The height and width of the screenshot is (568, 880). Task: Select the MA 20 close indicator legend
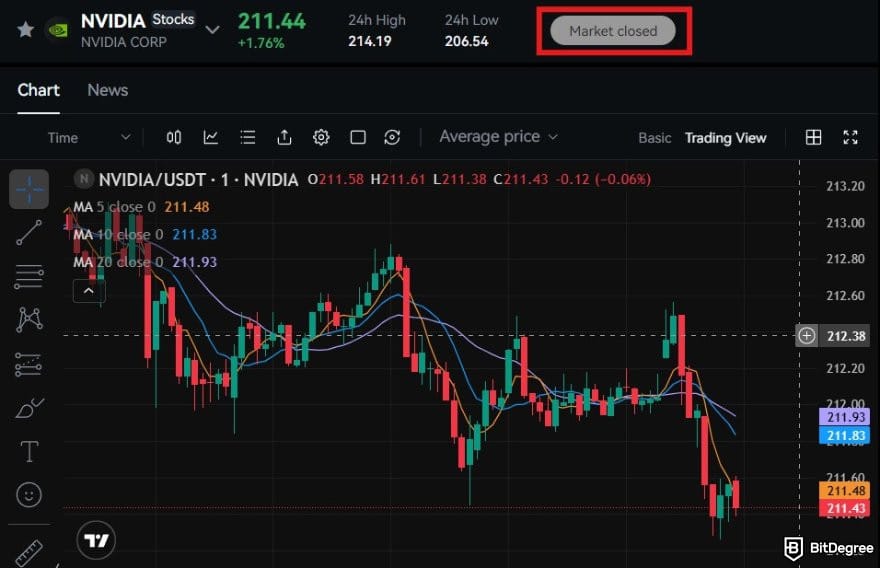(x=145, y=262)
